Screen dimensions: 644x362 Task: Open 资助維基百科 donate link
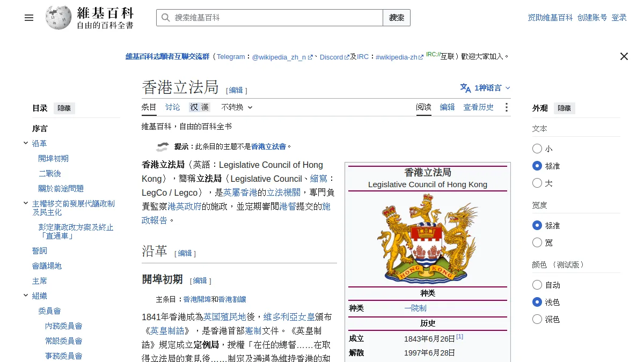pyautogui.click(x=551, y=18)
